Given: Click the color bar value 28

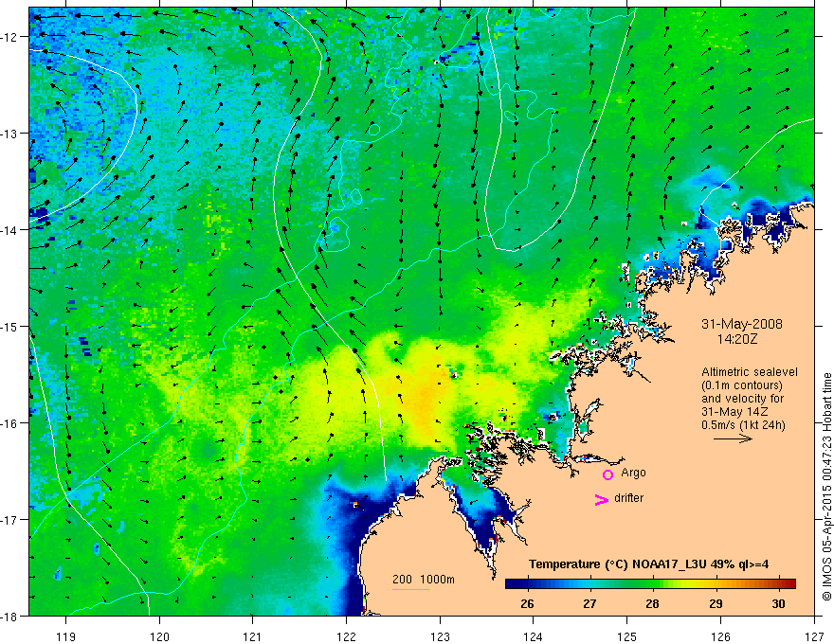Looking at the screenshot, I should click(652, 603).
